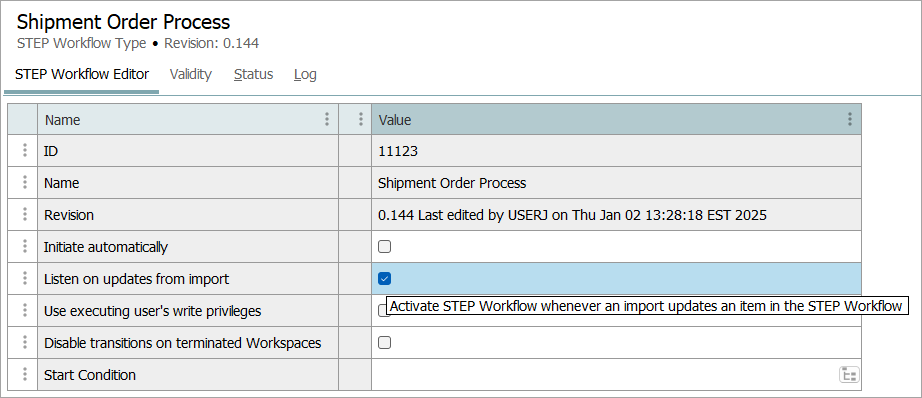Switch to the Validity tab
922x398 pixels.
click(191, 75)
